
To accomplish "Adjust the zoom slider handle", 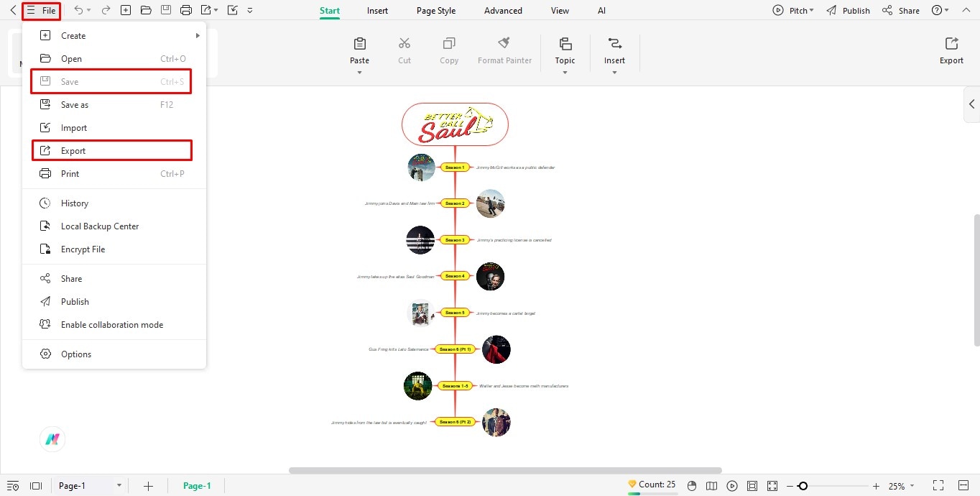I will [803, 486].
